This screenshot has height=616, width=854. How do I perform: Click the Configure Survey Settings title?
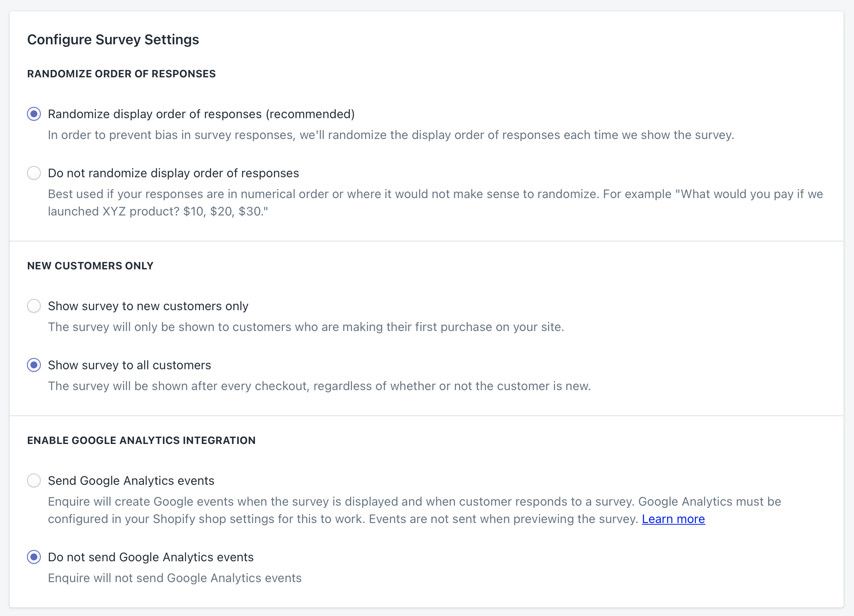click(x=113, y=40)
